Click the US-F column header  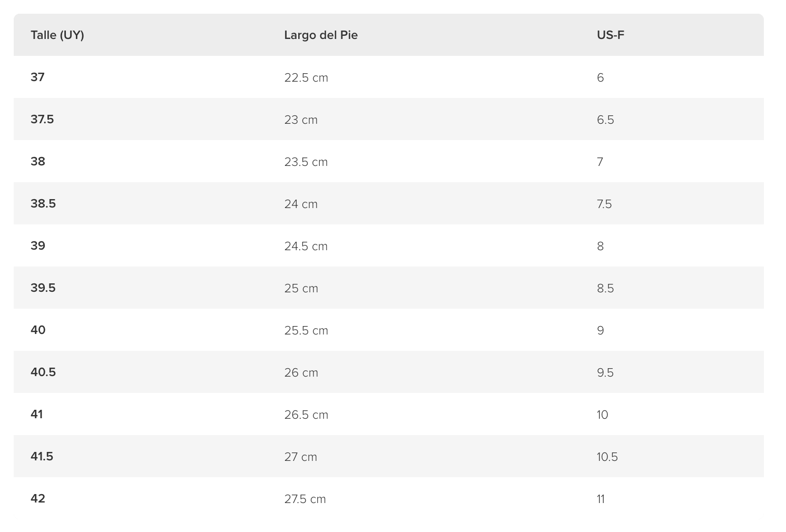(x=611, y=35)
